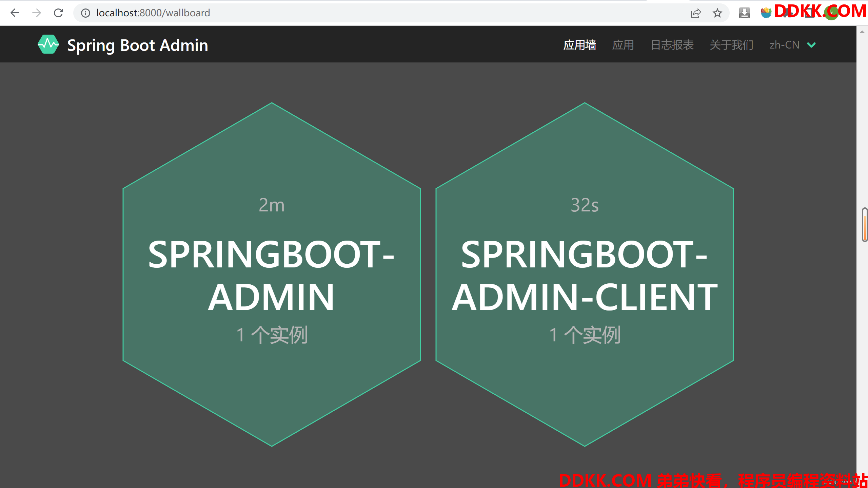Bookmark this page with the star icon
The height and width of the screenshot is (488, 868).
tap(717, 13)
